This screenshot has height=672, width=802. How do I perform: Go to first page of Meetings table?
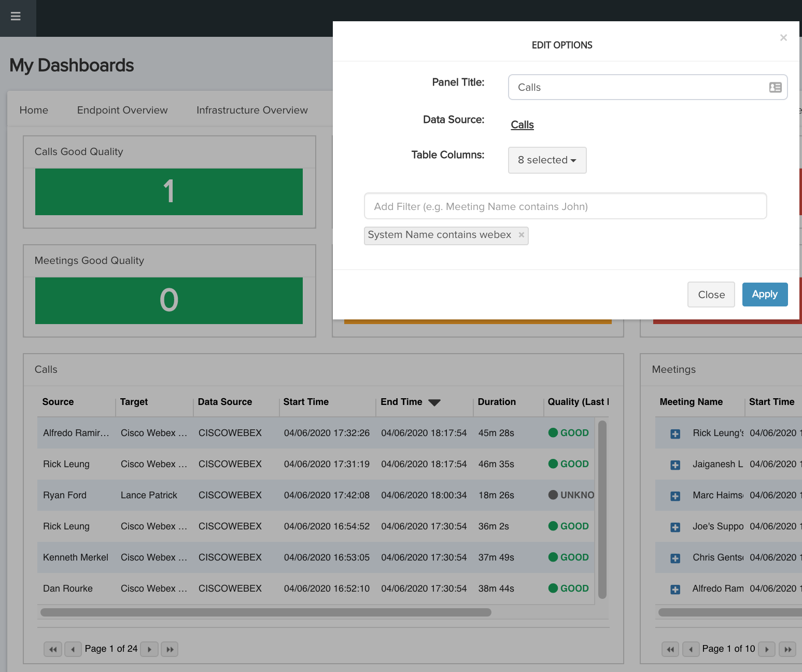(671, 649)
